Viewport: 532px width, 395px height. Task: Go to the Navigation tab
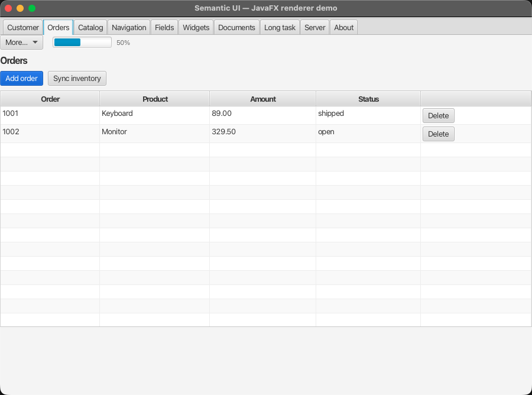point(129,27)
